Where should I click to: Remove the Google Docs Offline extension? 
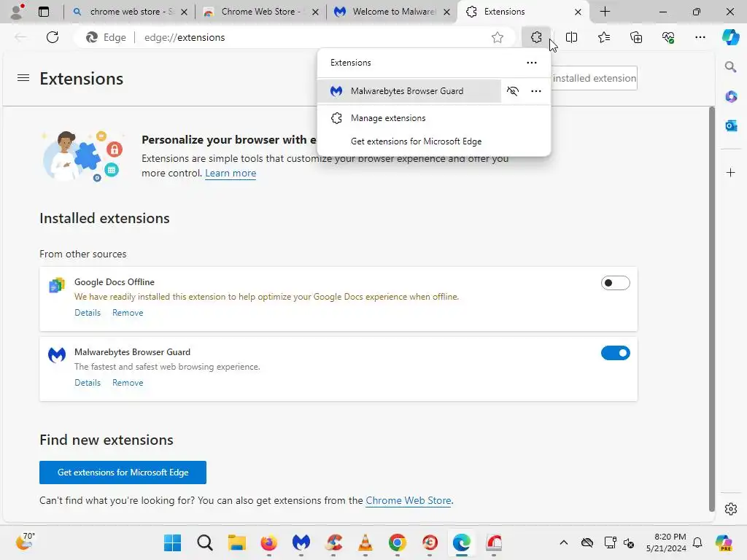(x=128, y=313)
